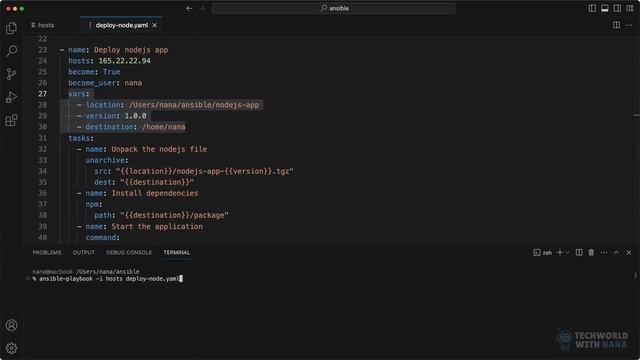This screenshot has width=640, height=360.
Task: Click the "{{destination}}/package" path string
Action: tap(174, 215)
